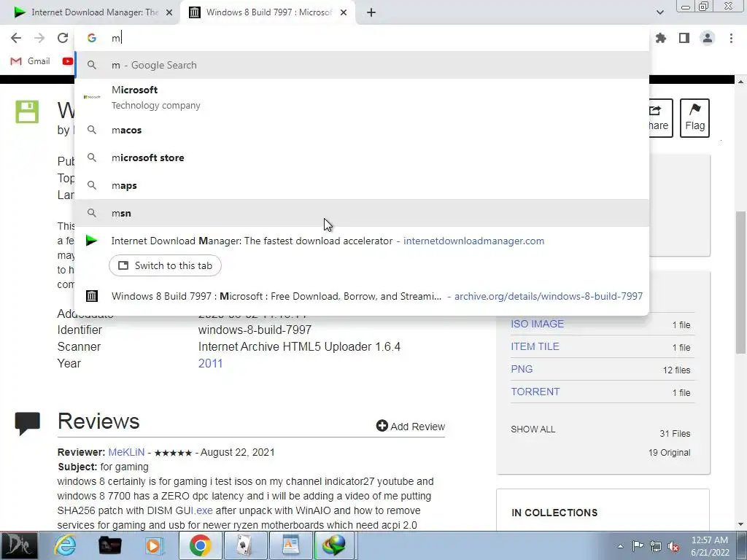Reload the page with the refresh icon
747x560 pixels.
(63, 38)
